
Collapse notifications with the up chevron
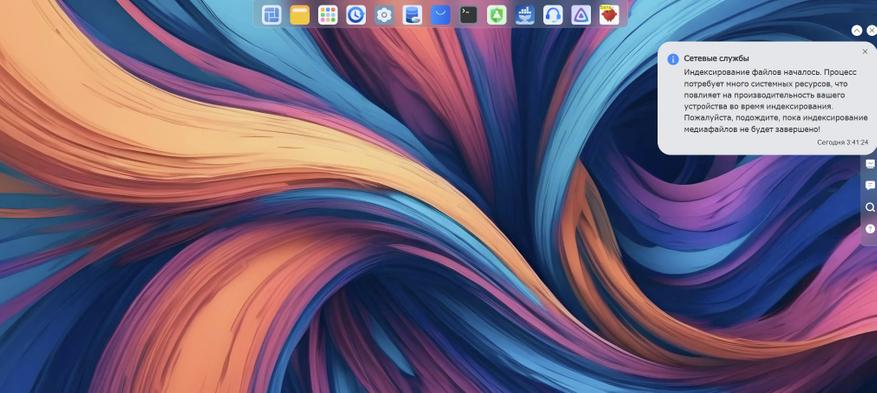(x=857, y=31)
